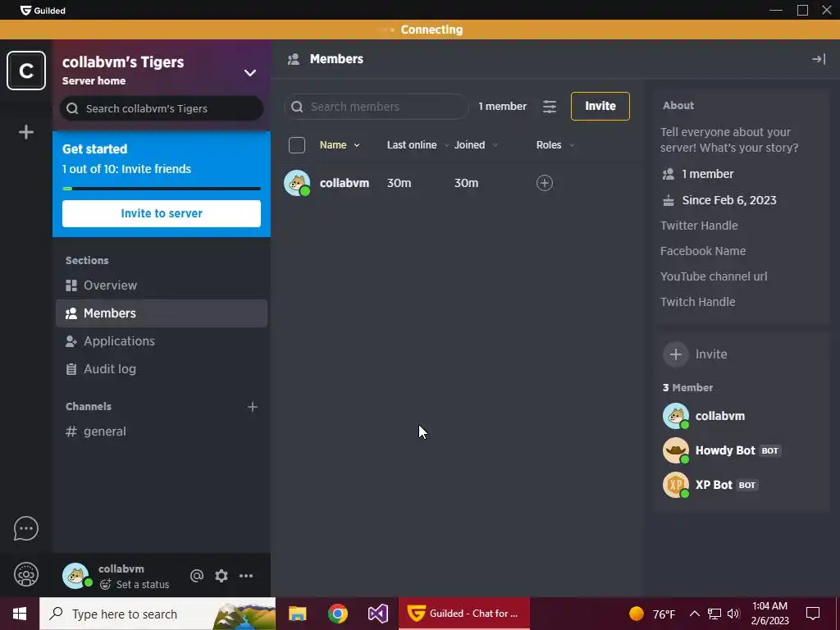Click the Search members field
The height and width of the screenshot is (630, 840).
pyautogui.click(x=376, y=107)
